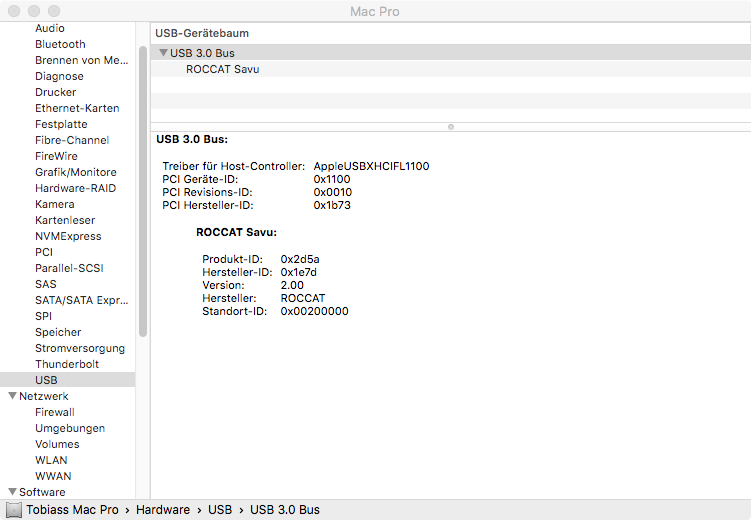
Task: Open Stromversorgung in the sidebar
Action: 80,348
